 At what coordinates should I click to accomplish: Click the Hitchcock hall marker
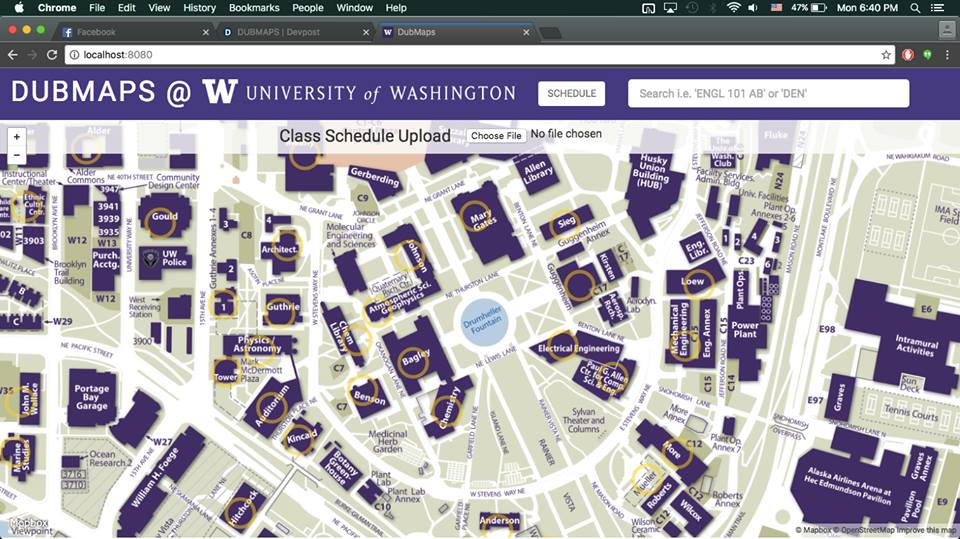click(x=239, y=512)
